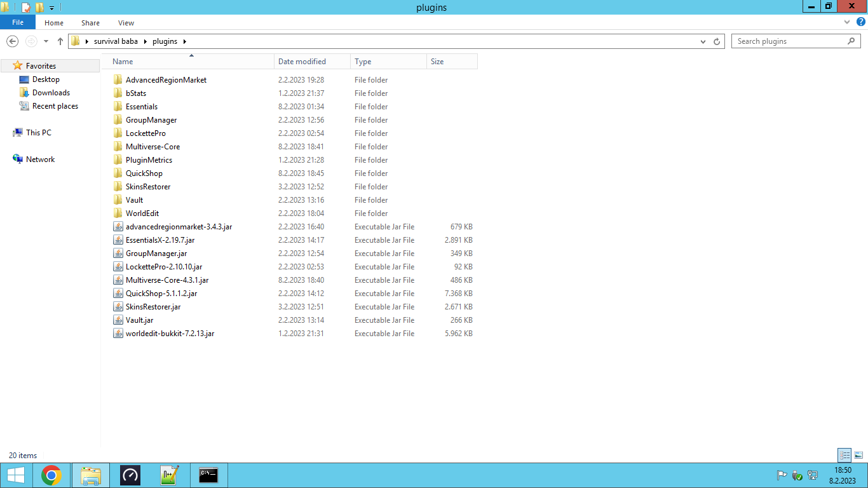The width and height of the screenshot is (868, 488).
Task: Open Notepad++ from the taskbar
Action: click(x=169, y=475)
